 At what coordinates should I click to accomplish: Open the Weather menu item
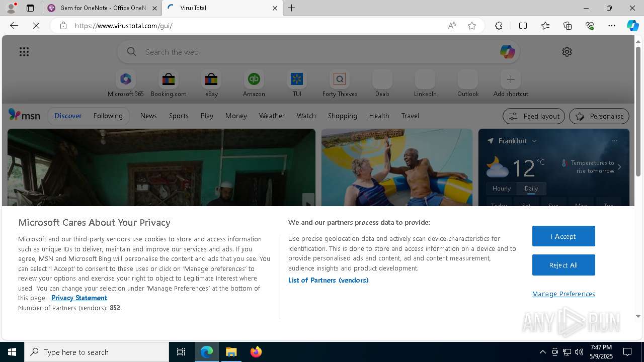click(x=272, y=116)
